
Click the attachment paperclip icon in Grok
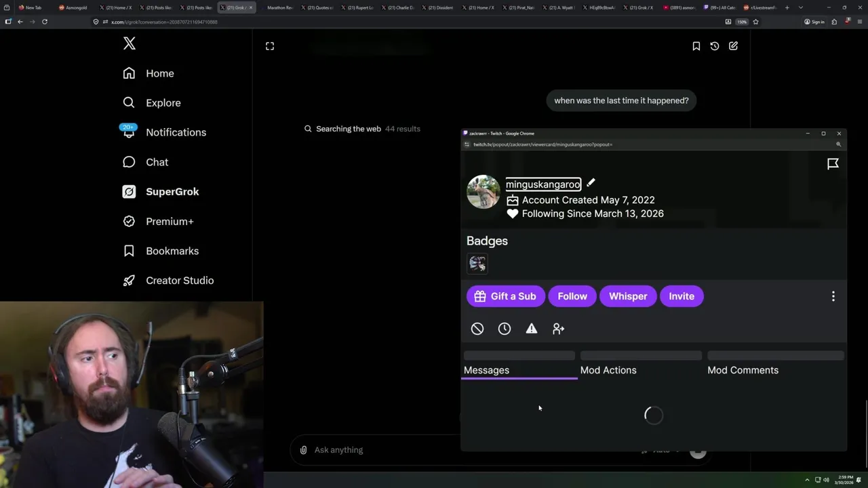click(x=303, y=450)
